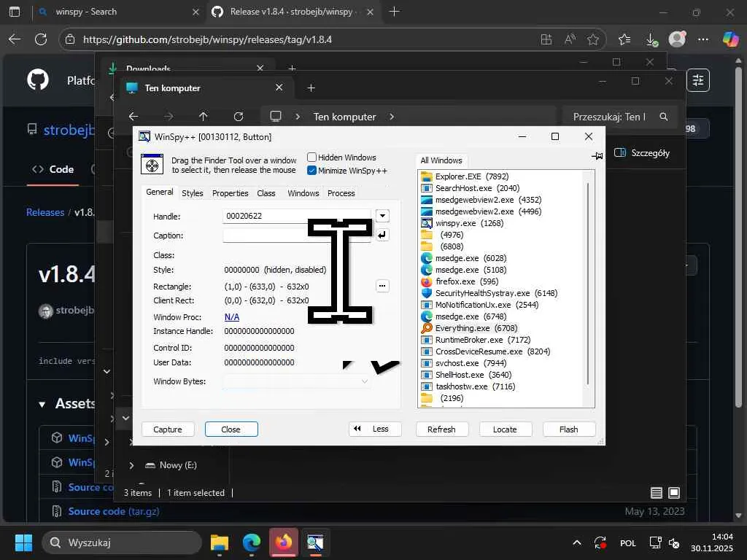Click Explorer back arrow in Ten komputer window

tap(133, 116)
